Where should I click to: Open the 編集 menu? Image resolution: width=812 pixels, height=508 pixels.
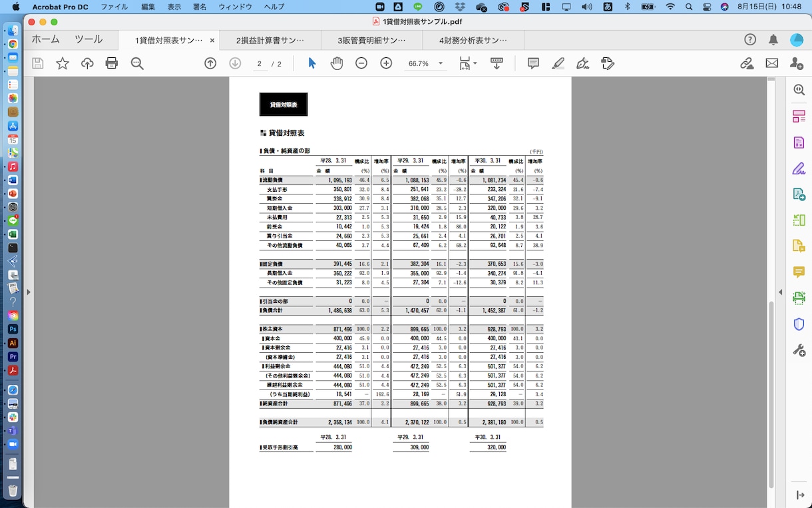[x=148, y=7]
